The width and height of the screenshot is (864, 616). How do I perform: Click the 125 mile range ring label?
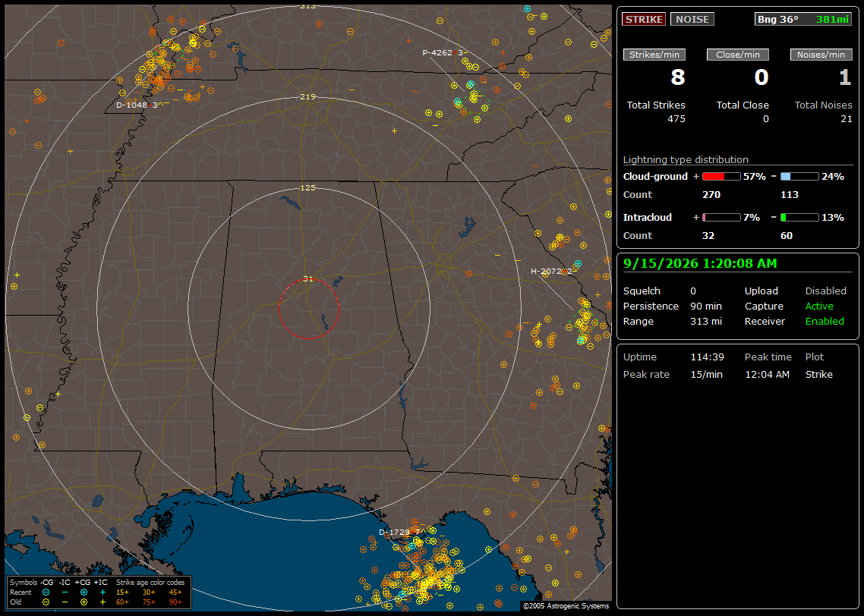click(307, 187)
